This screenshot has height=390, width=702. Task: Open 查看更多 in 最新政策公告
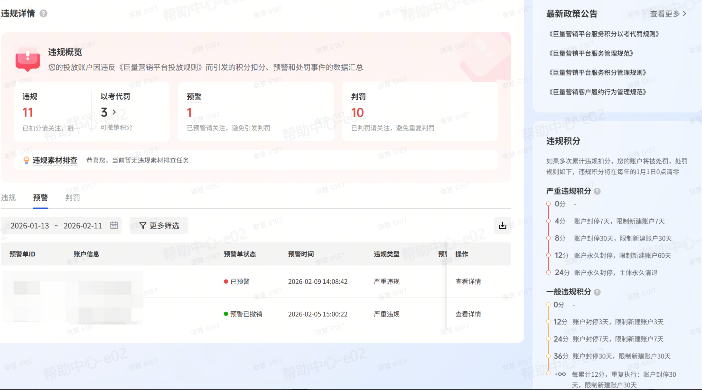pyautogui.click(x=668, y=14)
